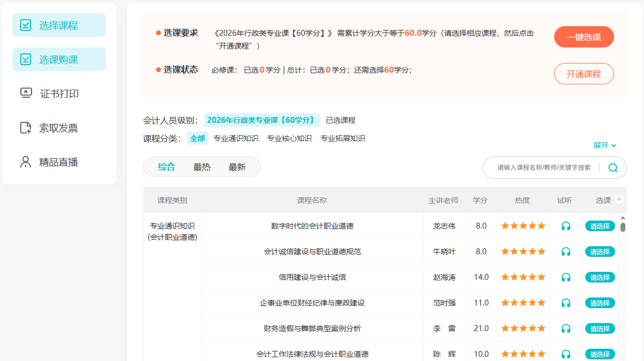Click the 一键选课 button

point(584,37)
